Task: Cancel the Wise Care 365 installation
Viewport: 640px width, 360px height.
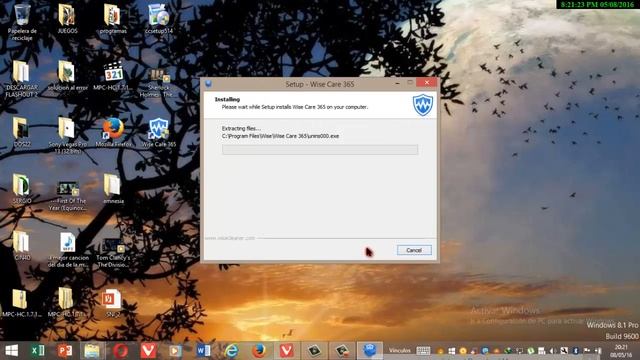Action: (x=414, y=250)
